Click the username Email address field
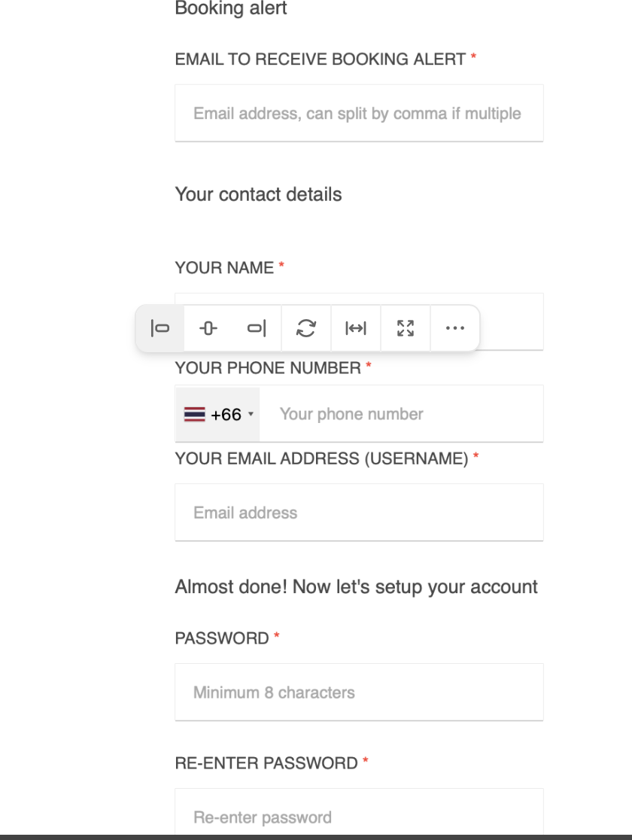 [359, 513]
